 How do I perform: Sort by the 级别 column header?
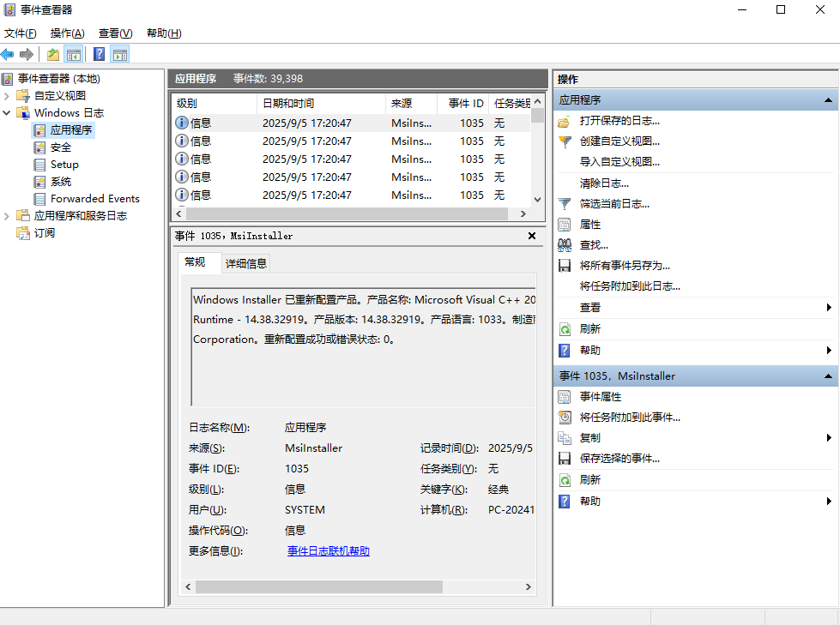click(x=214, y=103)
